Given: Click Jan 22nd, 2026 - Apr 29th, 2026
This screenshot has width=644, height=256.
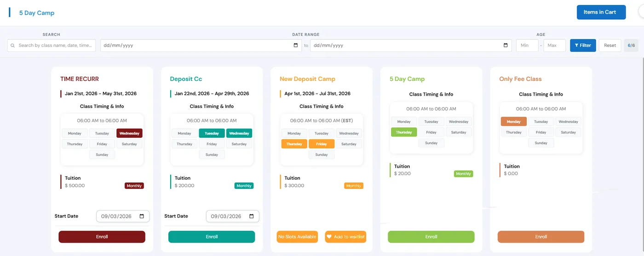Looking at the screenshot, I should [212, 94].
